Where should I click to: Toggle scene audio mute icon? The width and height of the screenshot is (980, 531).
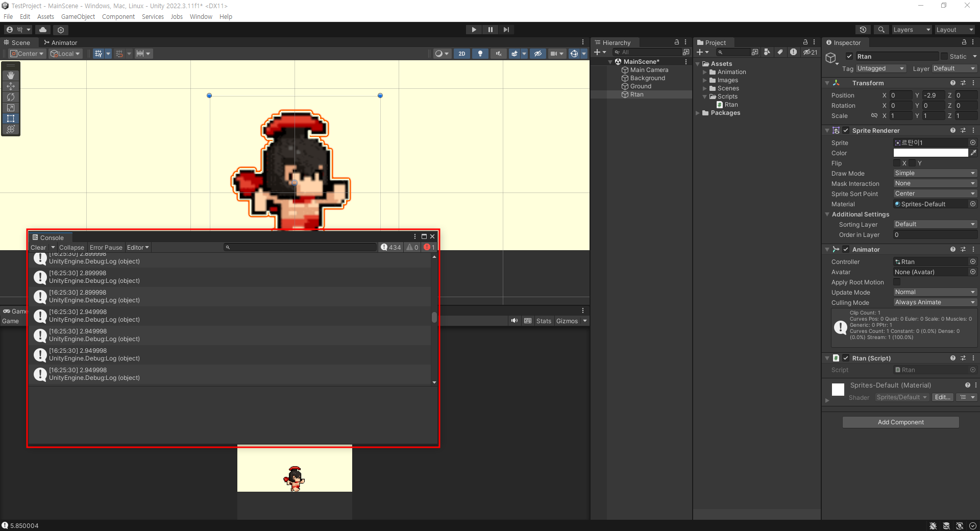coord(498,54)
